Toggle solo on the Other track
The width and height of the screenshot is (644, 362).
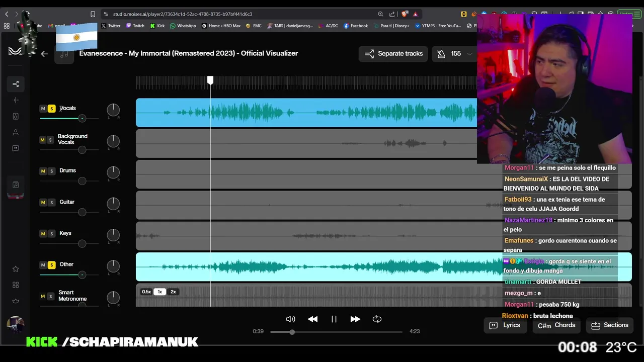click(51, 265)
